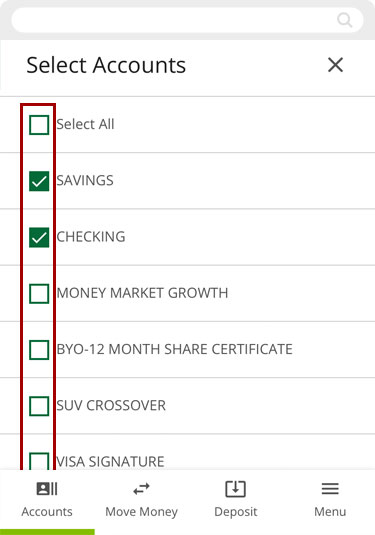Viewport: 375px width, 535px height.
Task: Tap the Deposit download icon
Action: click(x=235, y=489)
